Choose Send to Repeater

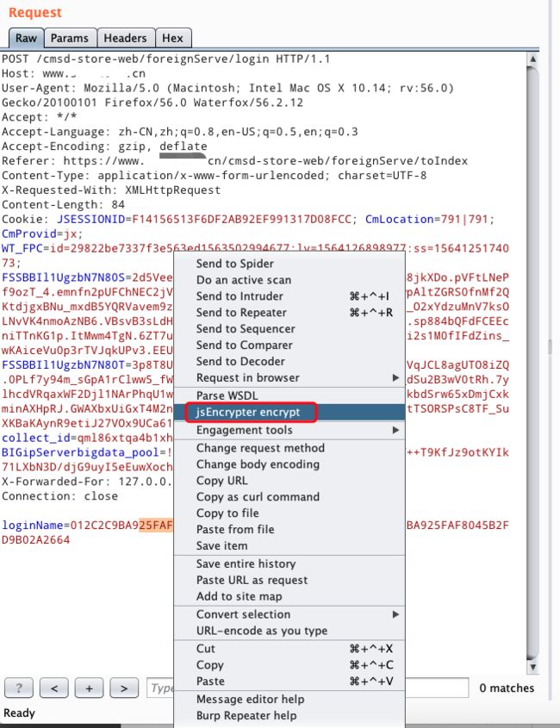coord(289,313)
